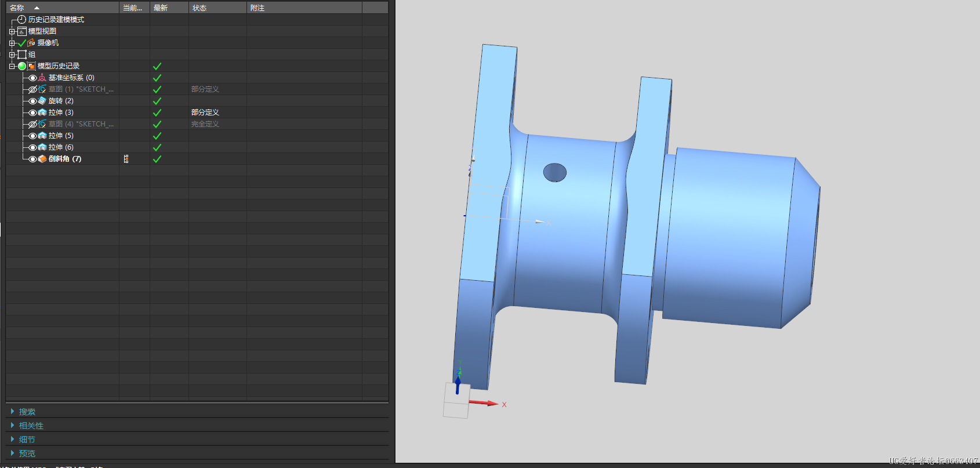Expand the 模型视图 tree node
Viewport: 980px width, 468px height.
tap(12, 31)
